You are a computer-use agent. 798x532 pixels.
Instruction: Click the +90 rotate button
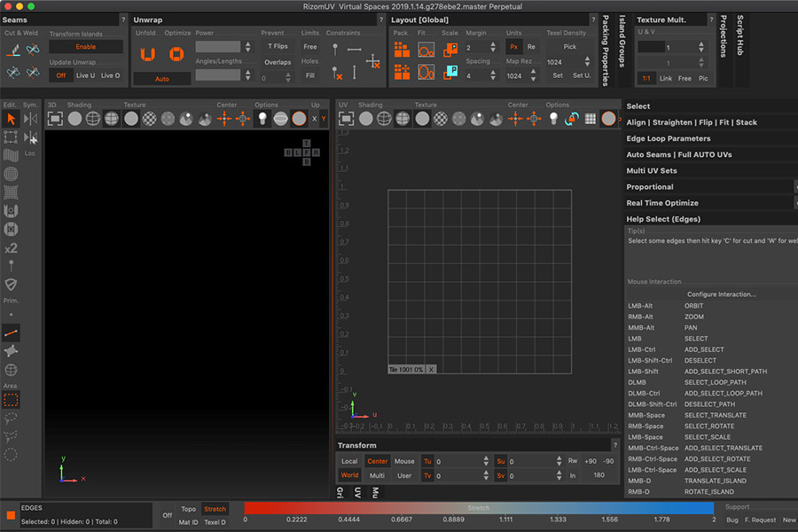click(591, 461)
